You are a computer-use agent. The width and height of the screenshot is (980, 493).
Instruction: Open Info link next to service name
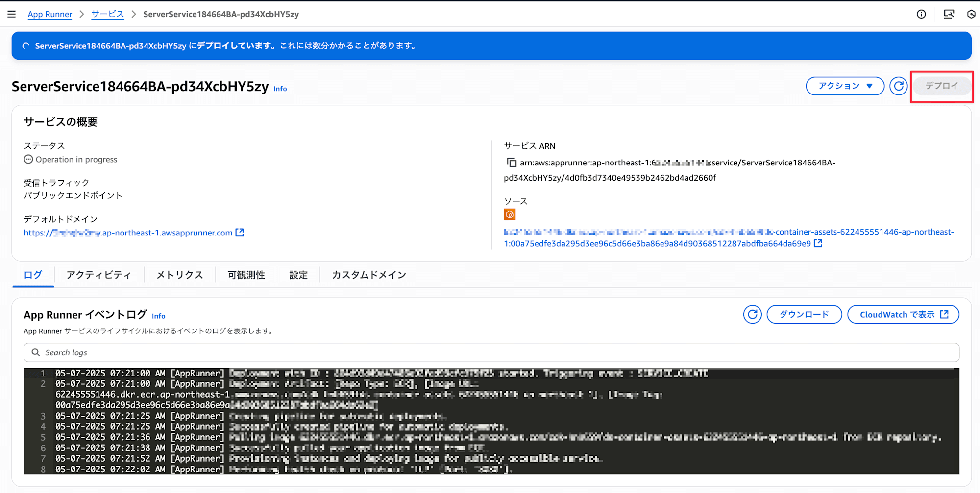coord(280,89)
